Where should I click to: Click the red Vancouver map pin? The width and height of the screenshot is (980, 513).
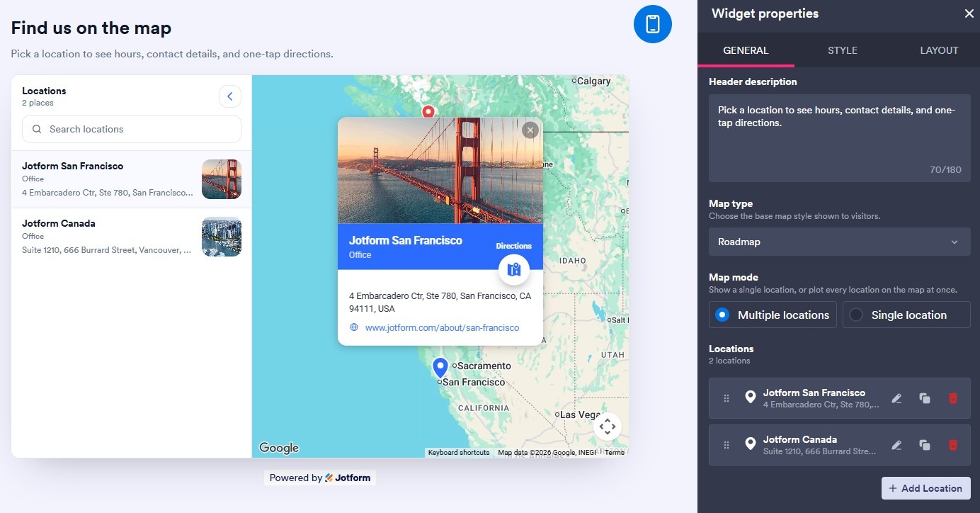(x=428, y=112)
